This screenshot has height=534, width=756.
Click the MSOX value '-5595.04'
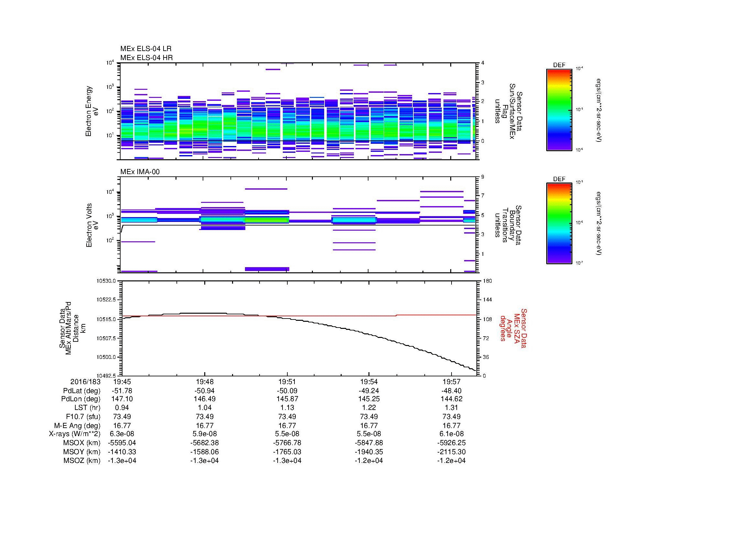[122, 443]
